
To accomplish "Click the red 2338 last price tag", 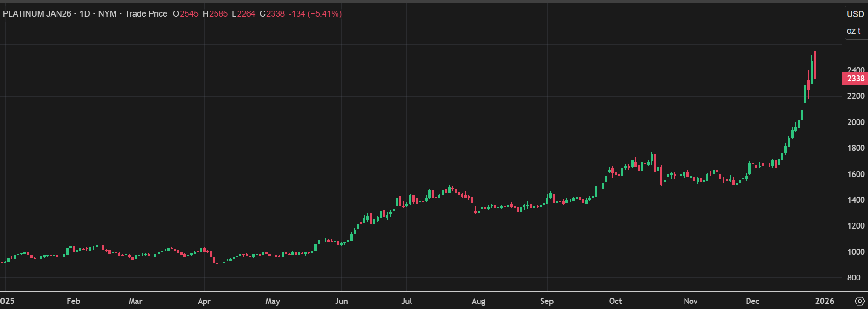I will pos(855,79).
